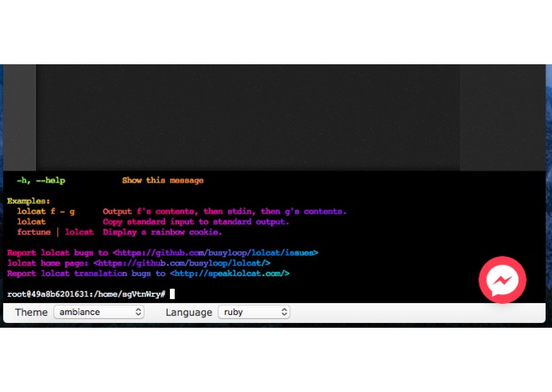
Task: Click the '-h, --help' option text
Action: [41, 180]
